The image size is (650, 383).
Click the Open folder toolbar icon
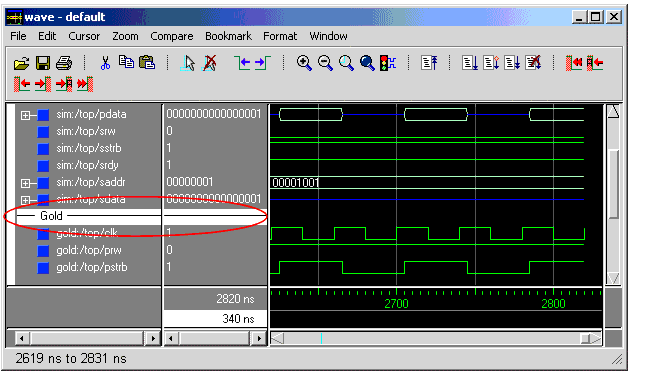point(22,63)
